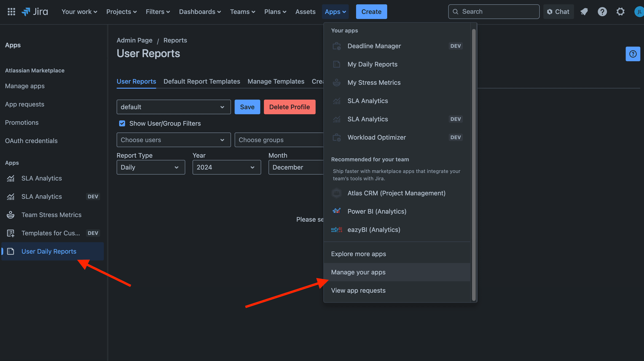This screenshot has height=361, width=644.
Task: Click the Power BI app icon
Action: (x=336, y=211)
